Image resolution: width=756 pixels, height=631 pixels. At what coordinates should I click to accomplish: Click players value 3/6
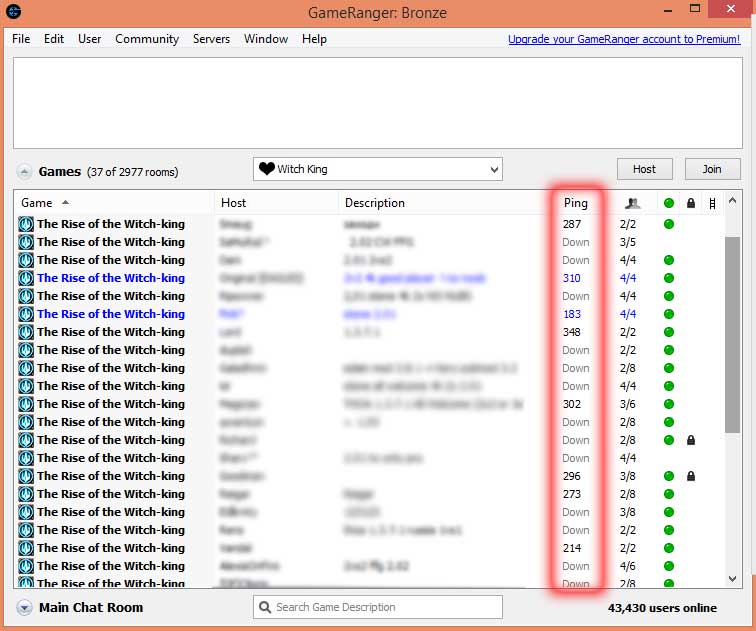(627, 404)
